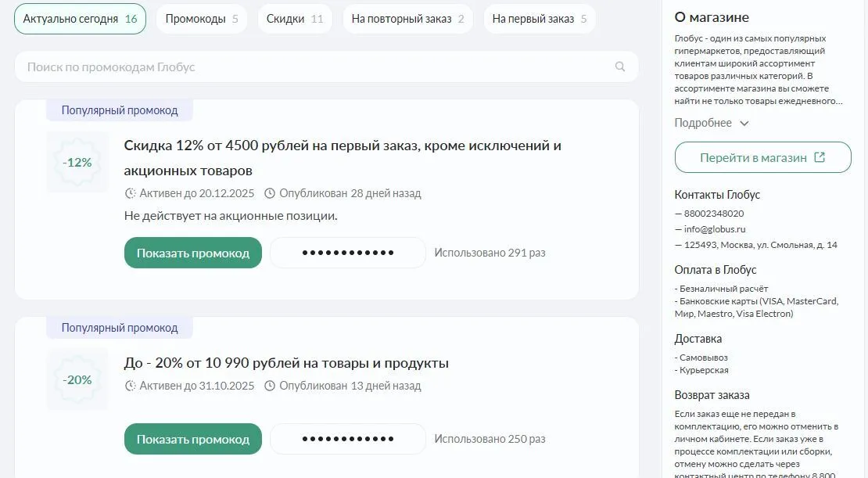Select the 'Актуально сегодня' filter tab
The image size is (868, 478).
point(80,19)
